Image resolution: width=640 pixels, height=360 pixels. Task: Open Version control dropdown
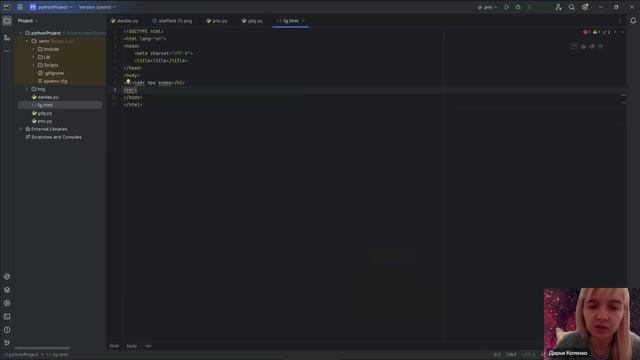pyautogui.click(x=97, y=7)
